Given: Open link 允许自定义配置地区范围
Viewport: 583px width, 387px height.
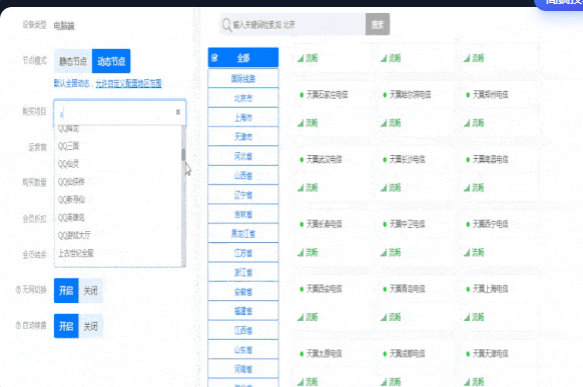Looking at the screenshot, I should [x=129, y=83].
